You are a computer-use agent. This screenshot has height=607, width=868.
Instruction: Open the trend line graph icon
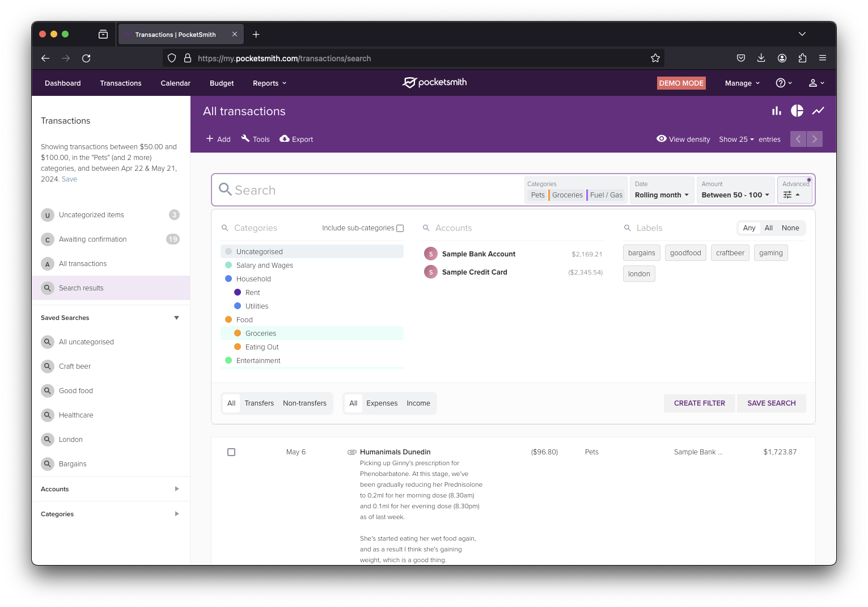point(818,111)
